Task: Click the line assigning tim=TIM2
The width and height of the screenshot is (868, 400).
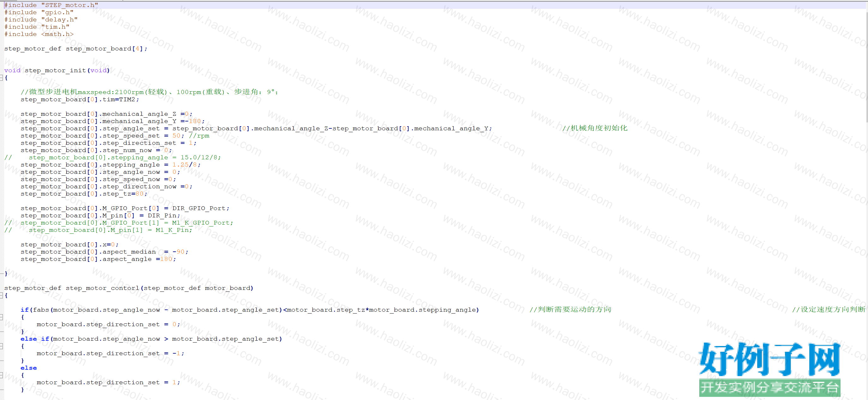Action: tap(80, 100)
